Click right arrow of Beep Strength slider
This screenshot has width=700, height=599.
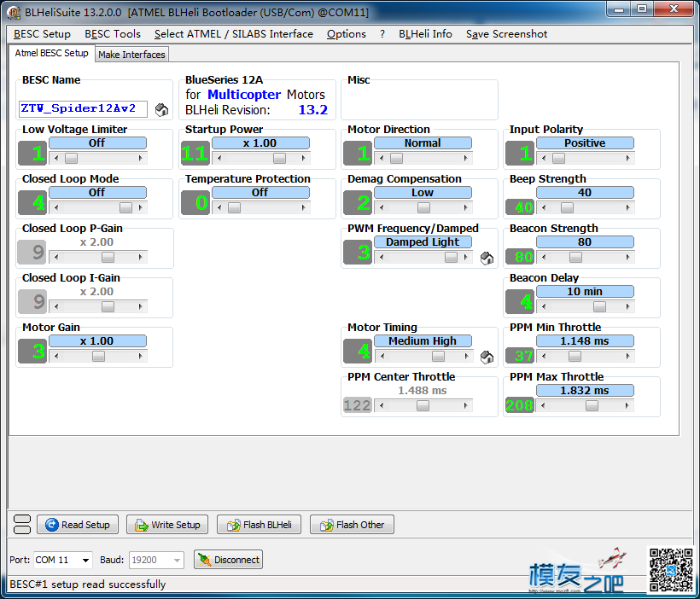[x=628, y=207]
